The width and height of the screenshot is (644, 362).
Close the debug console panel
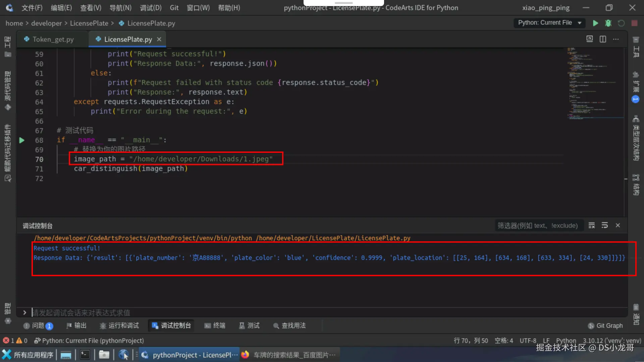click(618, 226)
